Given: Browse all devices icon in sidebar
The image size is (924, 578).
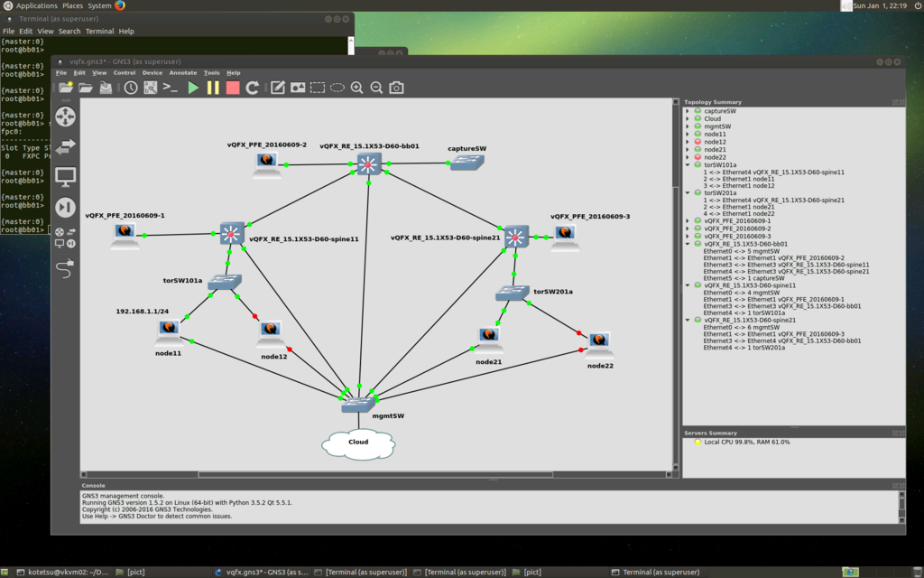Looking at the screenshot, I should coord(65,238).
